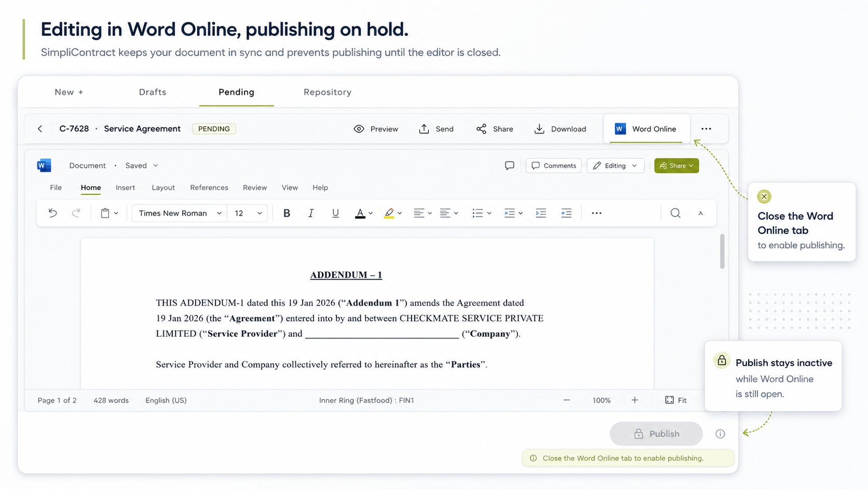Click the clipboard paste icon
Image resolution: width=868 pixels, height=489 pixels.
click(x=105, y=213)
